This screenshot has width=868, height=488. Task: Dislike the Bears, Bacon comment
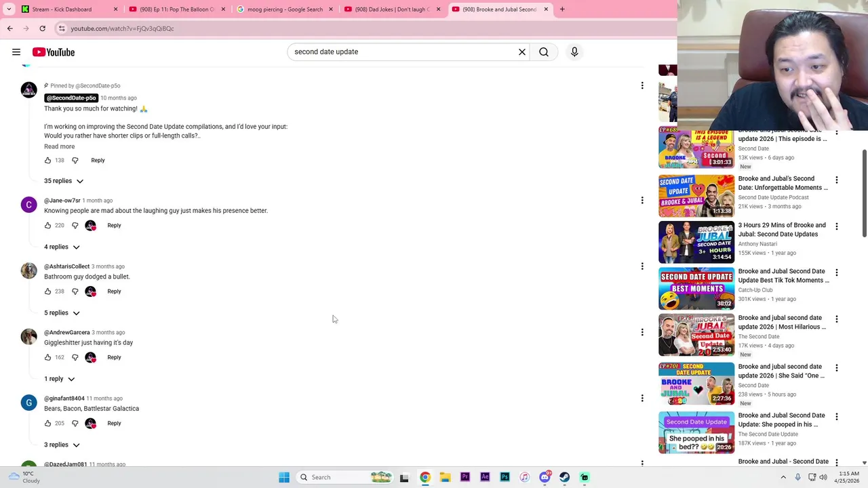pos(75,424)
